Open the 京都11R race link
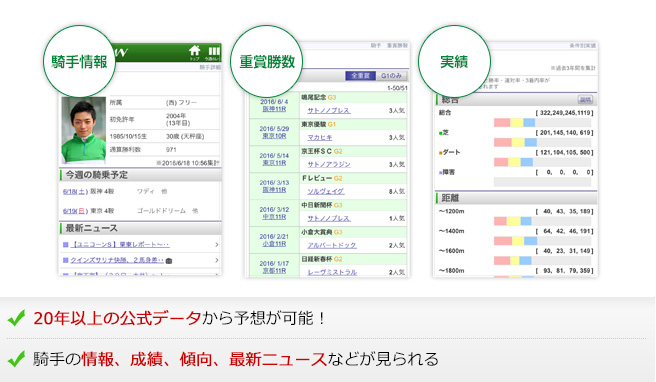This screenshot has height=382, width=656. [274, 271]
